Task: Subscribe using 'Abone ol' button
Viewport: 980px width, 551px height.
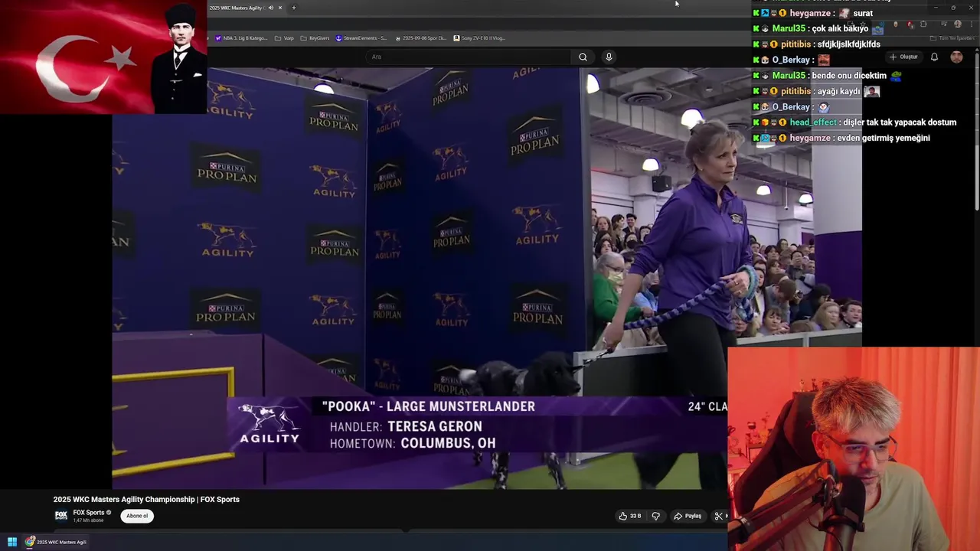Action: (x=137, y=516)
